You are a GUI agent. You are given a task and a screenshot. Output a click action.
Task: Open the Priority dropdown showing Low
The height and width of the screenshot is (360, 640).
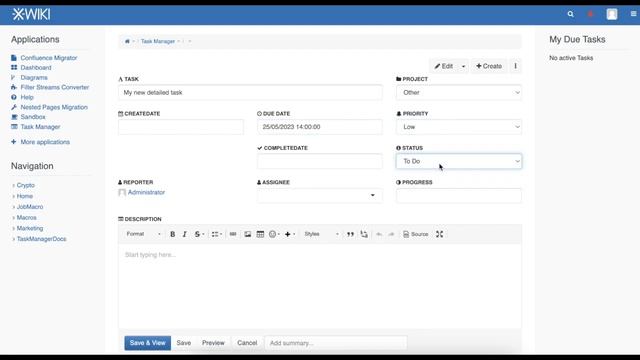coord(459,127)
